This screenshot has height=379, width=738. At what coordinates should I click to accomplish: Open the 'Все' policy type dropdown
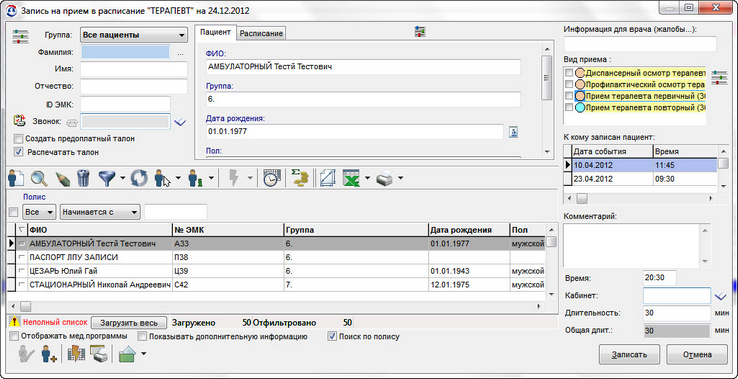pyautogui.click(x=39, y=212)
